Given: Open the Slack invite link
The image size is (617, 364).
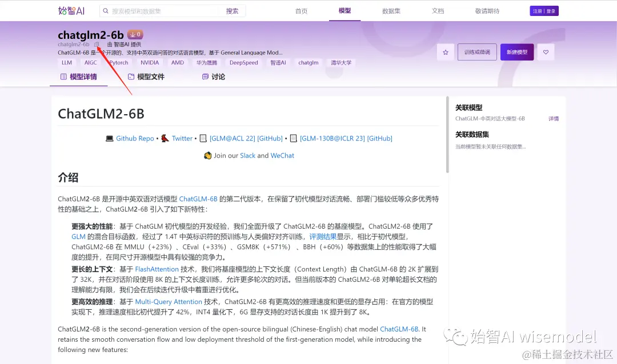Looking at the screenshot, I should (247, 155).
